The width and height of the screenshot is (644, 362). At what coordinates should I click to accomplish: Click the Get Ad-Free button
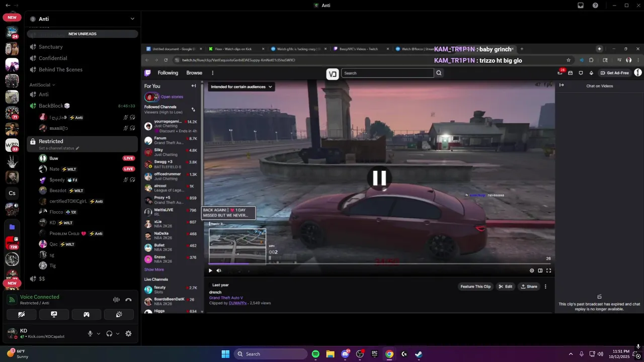614,73
